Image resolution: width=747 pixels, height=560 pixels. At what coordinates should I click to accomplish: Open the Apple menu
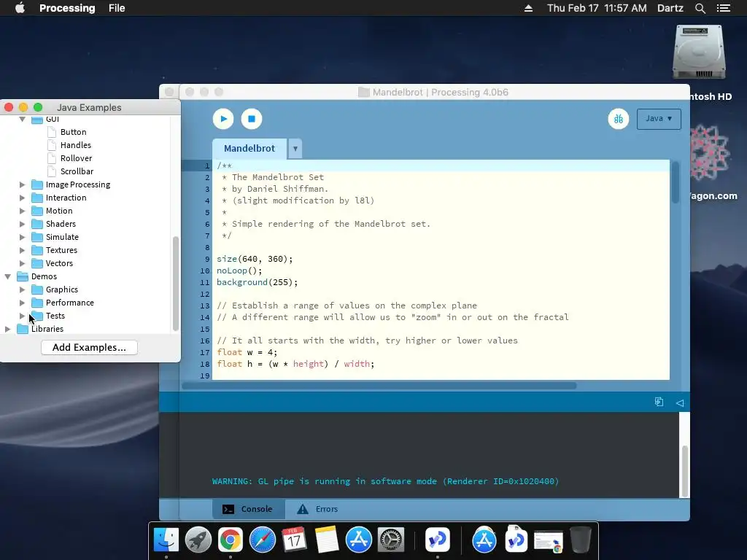coord(20,8)
